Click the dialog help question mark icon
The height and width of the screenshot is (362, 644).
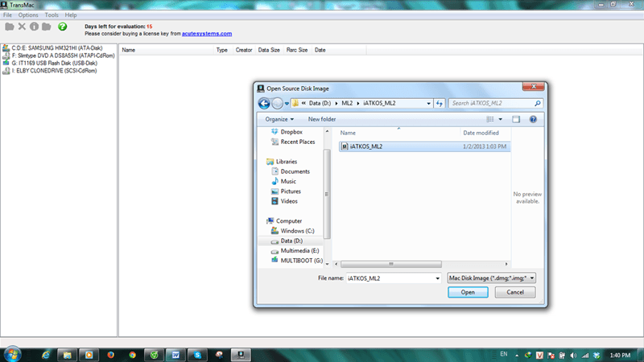533,119
